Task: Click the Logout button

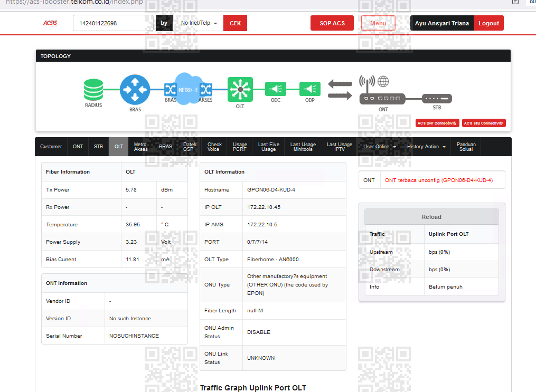Action: click(488, 23)
